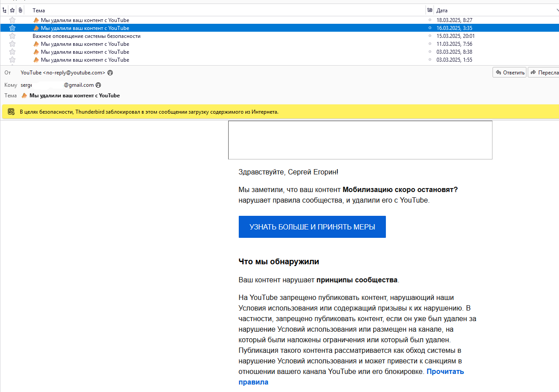The width and height of the screenshot is (559, 392).
Task: Click the recipient gmail.com address
Action: point(57,85)
